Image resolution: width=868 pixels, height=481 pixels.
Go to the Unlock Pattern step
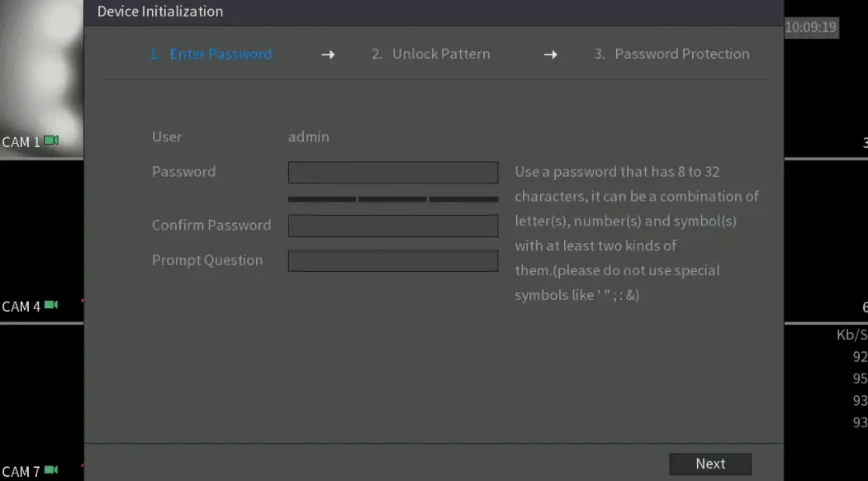(x=430, y=55)
